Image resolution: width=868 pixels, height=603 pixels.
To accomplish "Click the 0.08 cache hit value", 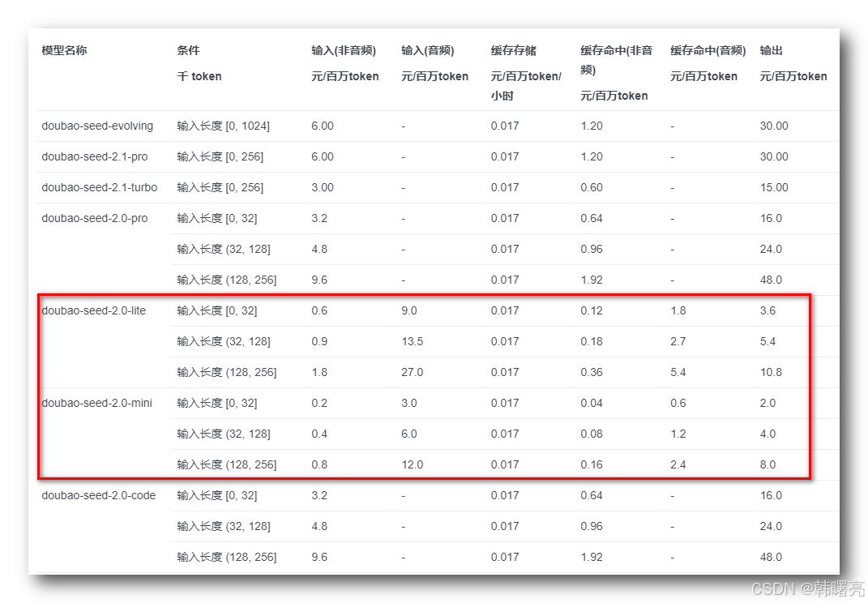I will (x=592, y=434).
